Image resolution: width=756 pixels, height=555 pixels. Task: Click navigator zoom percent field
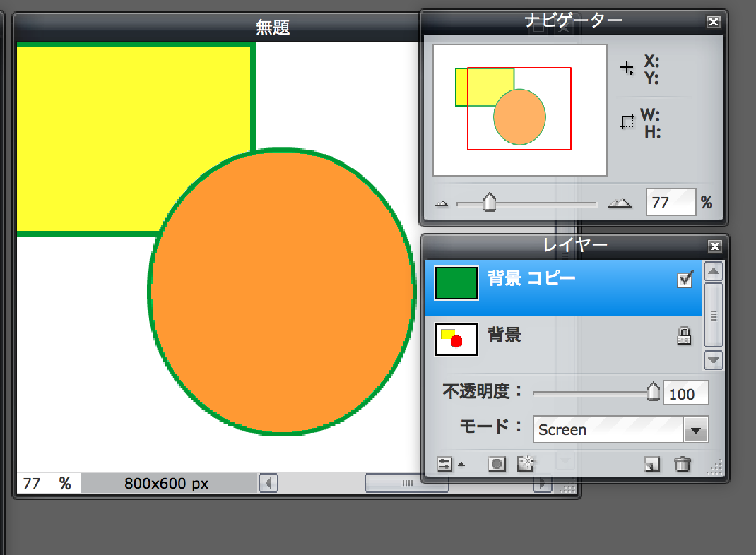pos(669,203)
